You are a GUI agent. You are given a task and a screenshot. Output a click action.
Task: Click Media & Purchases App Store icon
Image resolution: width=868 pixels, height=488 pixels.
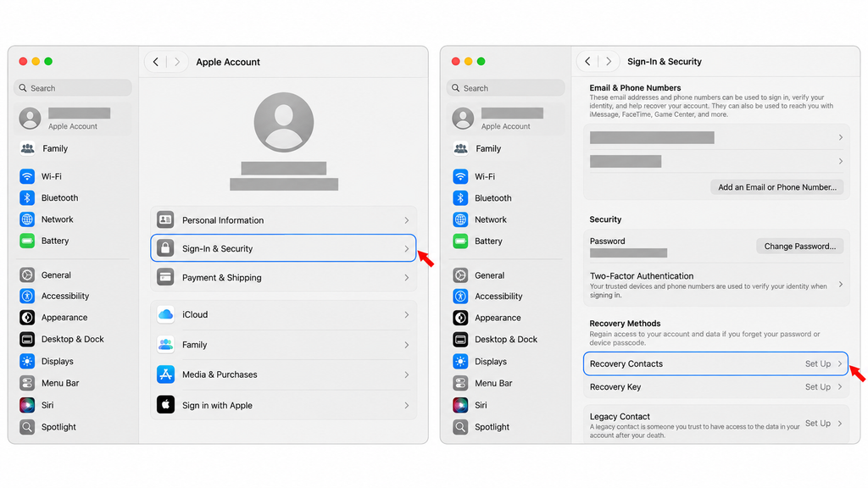pyautogui.click(x=165, y=374)
